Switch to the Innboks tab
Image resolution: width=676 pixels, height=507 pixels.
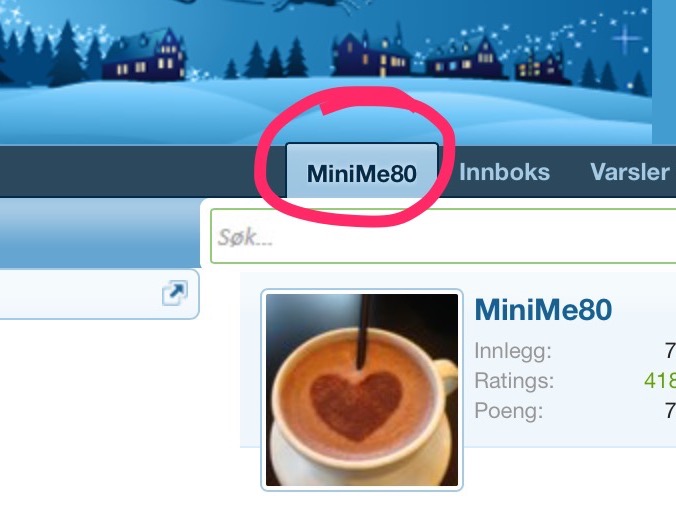504,172
